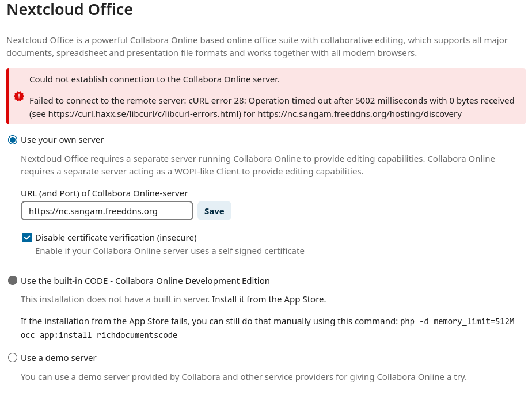Select the Use your own server option
The image size is (532, 407).
point(12,139)
